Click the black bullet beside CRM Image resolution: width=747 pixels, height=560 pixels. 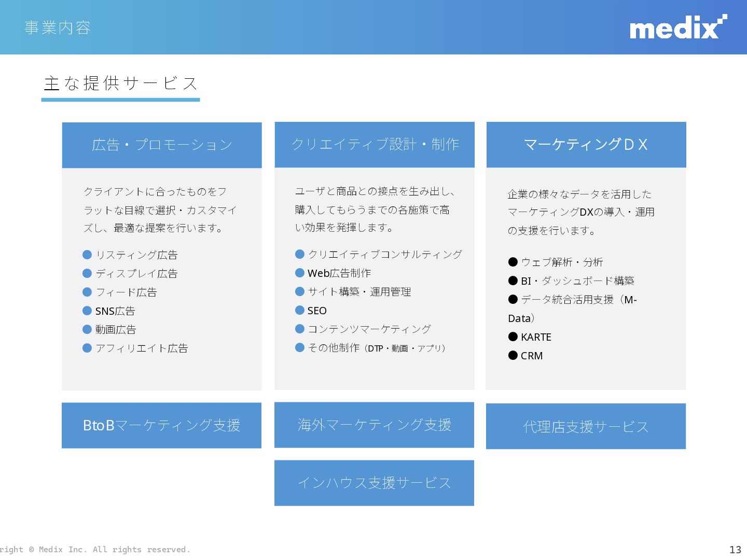pos(513,355)
